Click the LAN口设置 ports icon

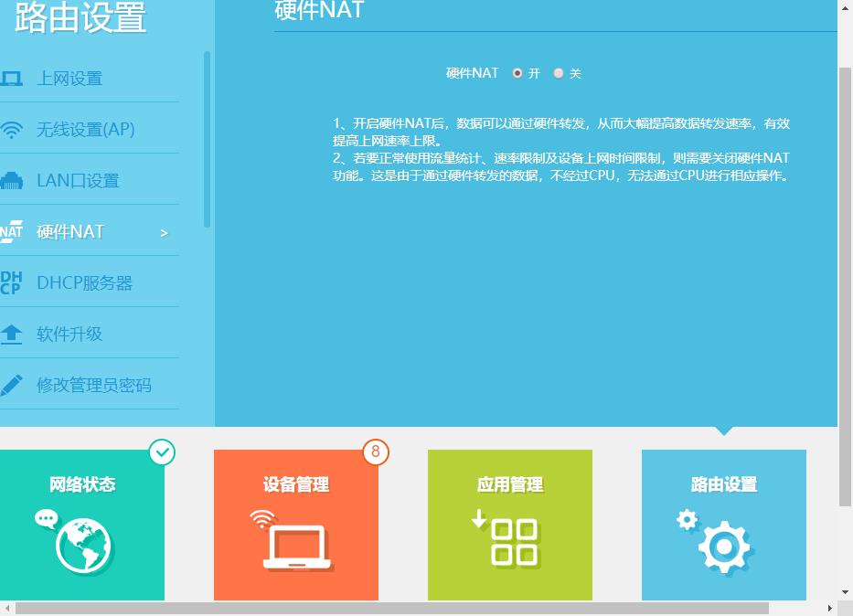tap(13, 180)
